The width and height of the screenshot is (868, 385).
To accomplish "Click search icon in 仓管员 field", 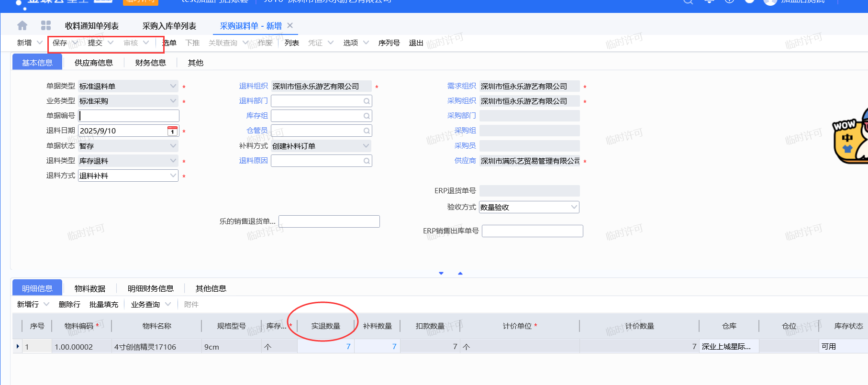I will (367, 131).
